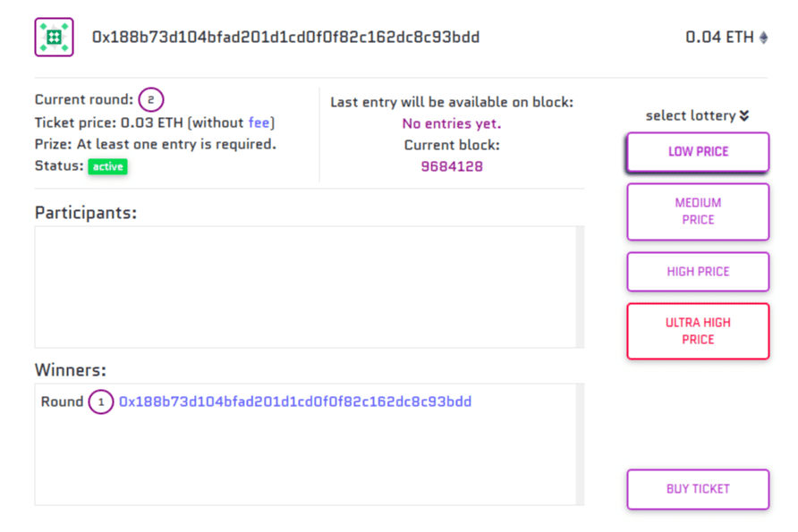Select the ULTRA HIGH PRICE lottery
The image size is (798, 532).
(x=698, y=331)
